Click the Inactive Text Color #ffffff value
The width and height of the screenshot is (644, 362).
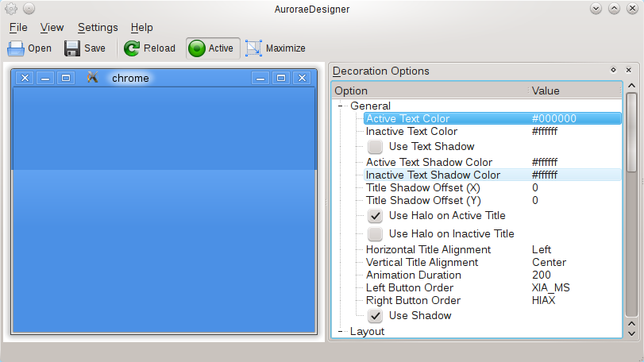click(545, 131)
